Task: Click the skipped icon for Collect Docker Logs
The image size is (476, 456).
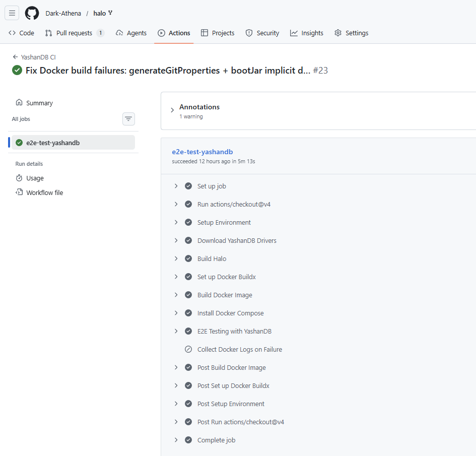Action: [x=188, y=350]
